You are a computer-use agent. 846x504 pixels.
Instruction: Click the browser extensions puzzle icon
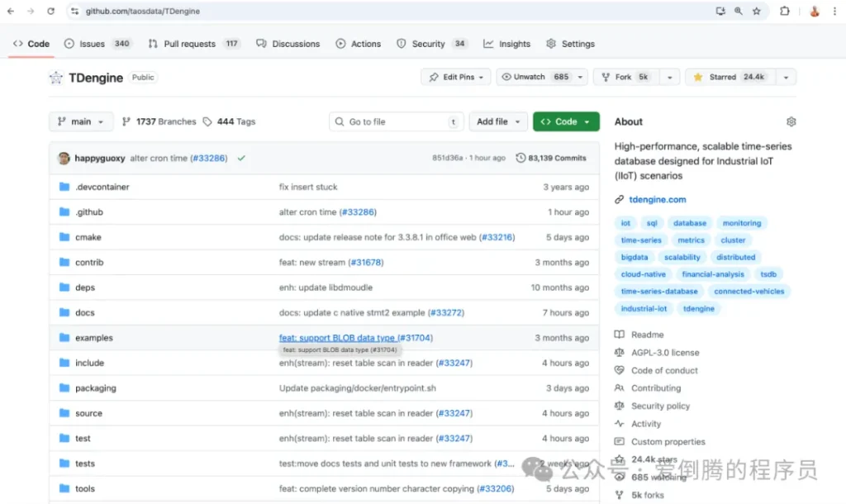(x=786, y=12)
